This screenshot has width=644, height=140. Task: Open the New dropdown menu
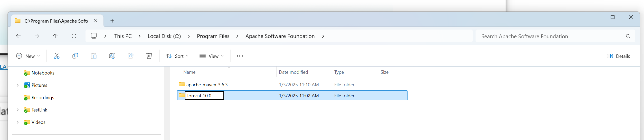tap(28, 56)
